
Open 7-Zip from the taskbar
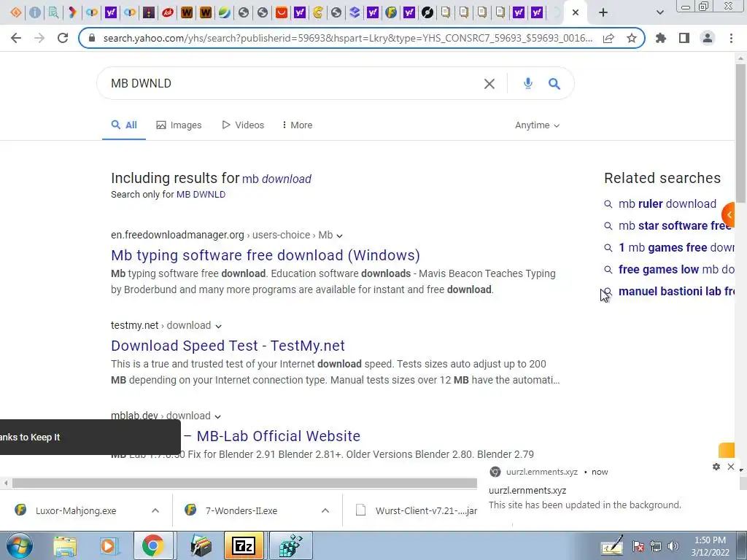pos(244,545)
